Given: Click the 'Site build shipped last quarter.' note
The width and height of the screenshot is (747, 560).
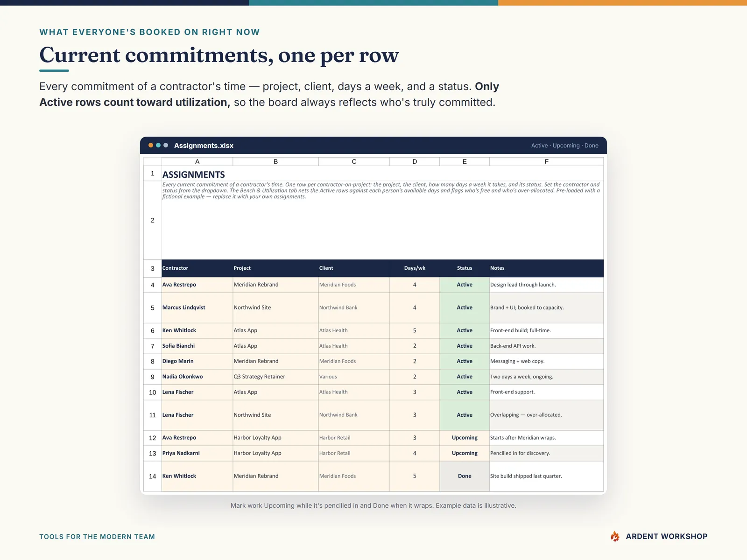Looking at the screenshot, I should [x=546, y=476].
